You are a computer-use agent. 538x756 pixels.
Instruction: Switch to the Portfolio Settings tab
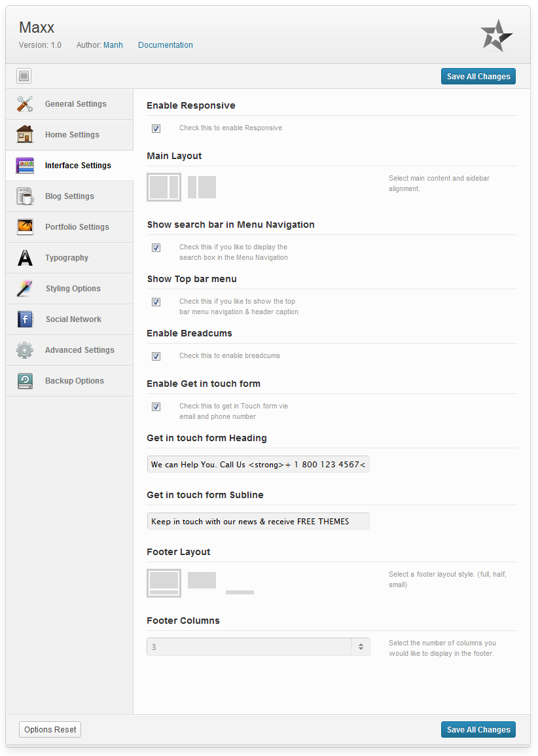coord(69,227)
